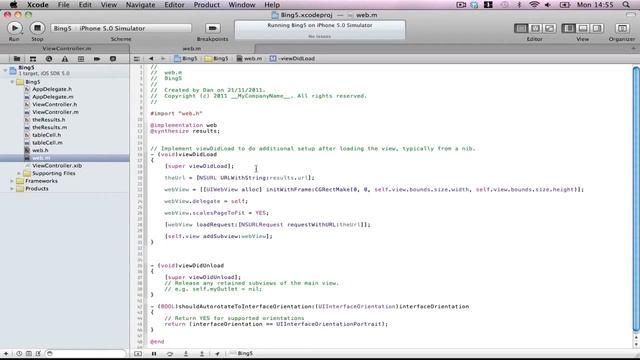Open the Navigate menu
The height and width of the screenshot is (360, 640).
tap(140, 5)
